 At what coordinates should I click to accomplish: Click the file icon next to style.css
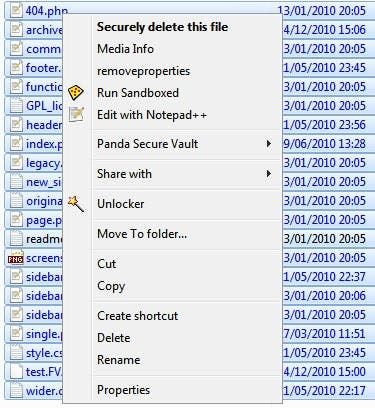(x=16, y=353)
